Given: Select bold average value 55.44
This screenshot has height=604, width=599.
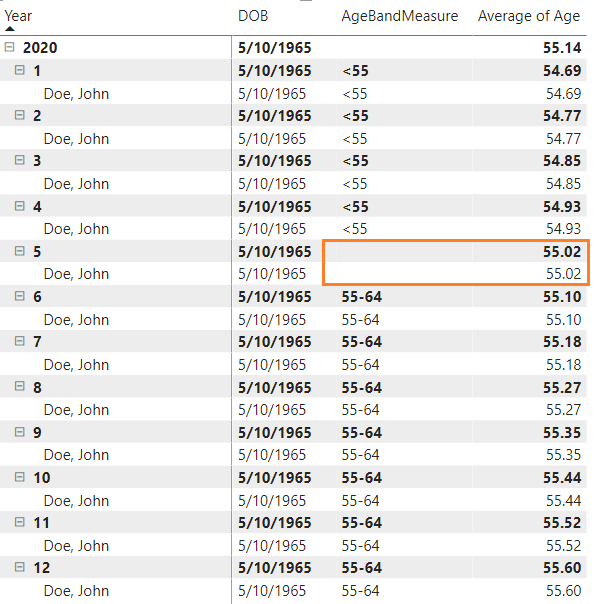Looking at the screenshot, I should pos(562,478).
